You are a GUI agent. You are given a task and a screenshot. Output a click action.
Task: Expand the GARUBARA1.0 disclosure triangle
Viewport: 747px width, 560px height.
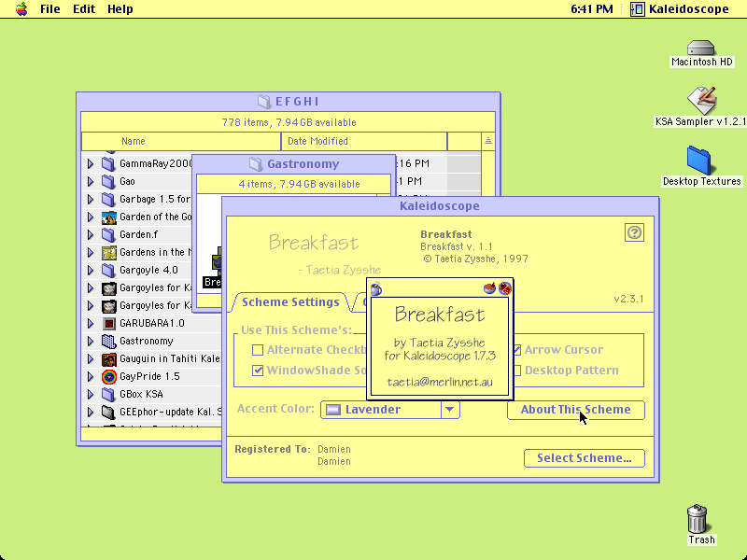click(x=91, y=323)
